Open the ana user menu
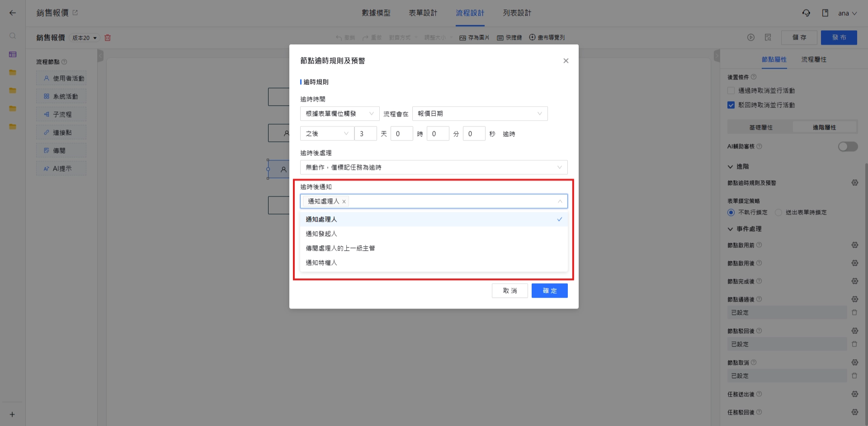 pos(848,13)
